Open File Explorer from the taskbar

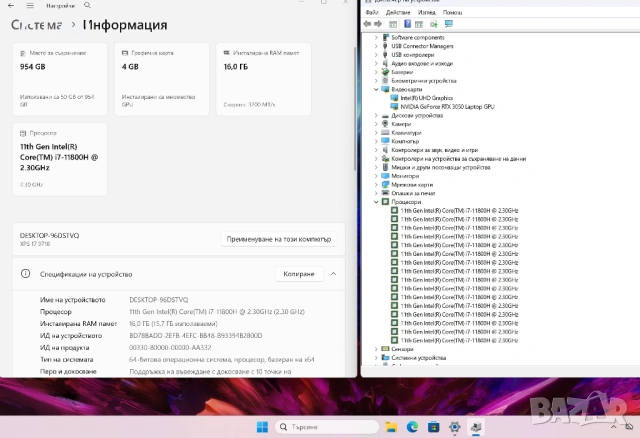click(x=391, y=427)
